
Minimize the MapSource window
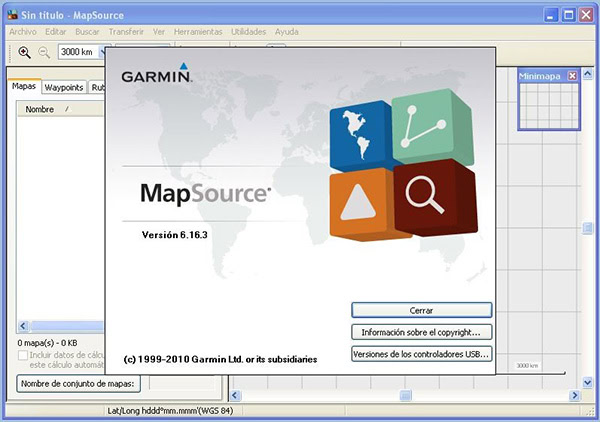pyautogui.click(x=551, y=15)
